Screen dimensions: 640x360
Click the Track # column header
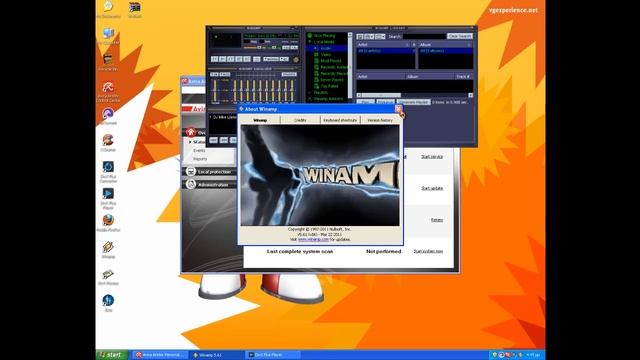click(463, 76)
